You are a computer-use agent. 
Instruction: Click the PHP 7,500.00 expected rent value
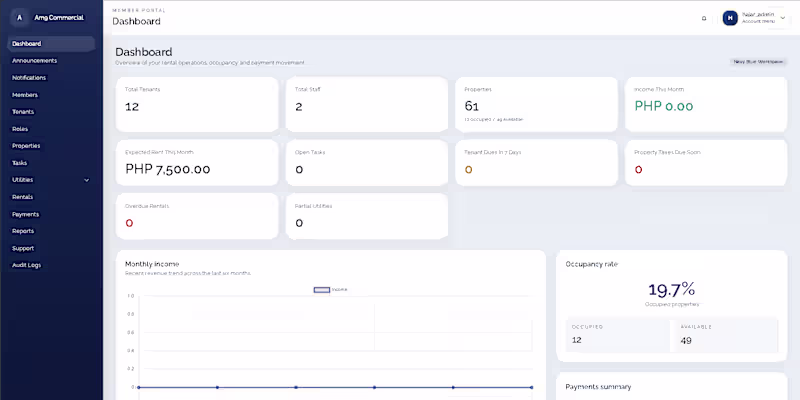[x=168, y=169]
